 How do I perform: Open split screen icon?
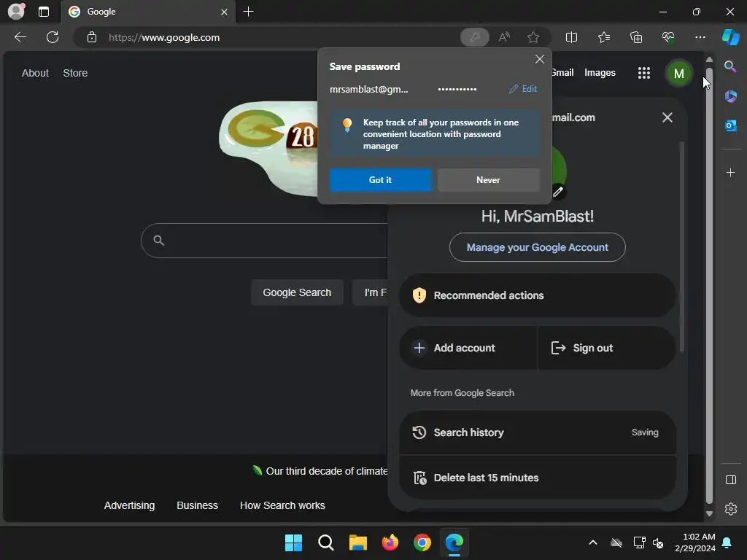pos(571,37)
